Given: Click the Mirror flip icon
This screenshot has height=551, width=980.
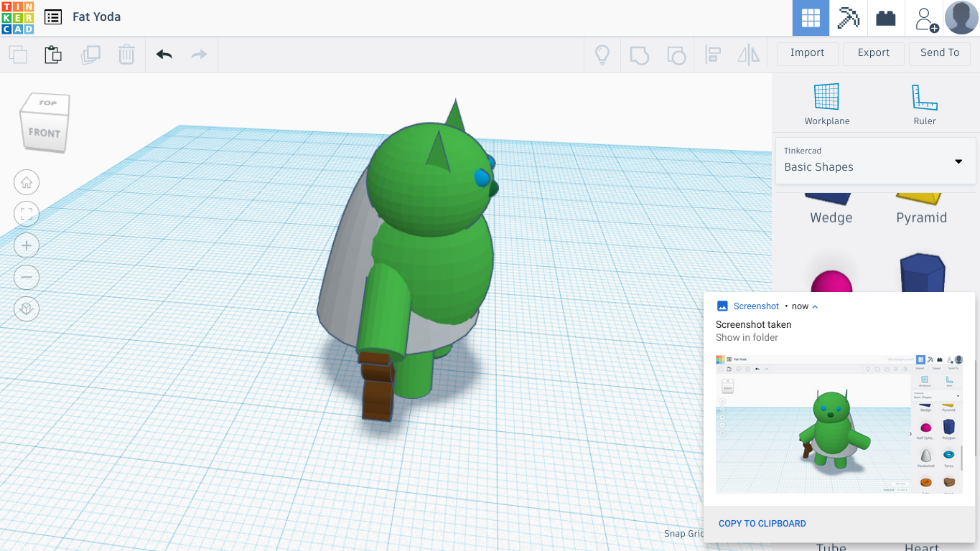Looking at the screenshot, I should pos(749,55).
